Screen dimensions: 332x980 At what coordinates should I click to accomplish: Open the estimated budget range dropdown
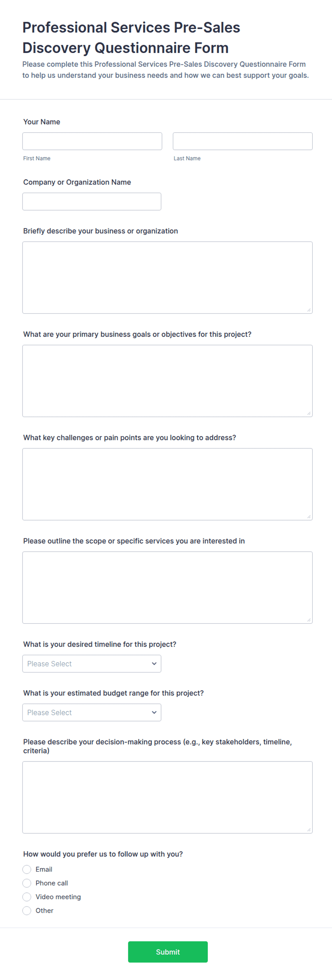coord(91,712)
